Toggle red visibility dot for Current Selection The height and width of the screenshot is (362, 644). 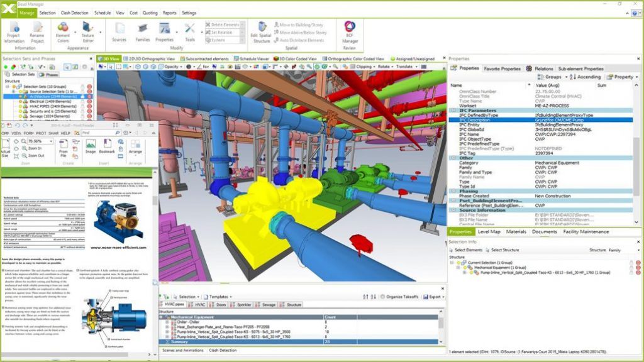click(x=638, y=263)
